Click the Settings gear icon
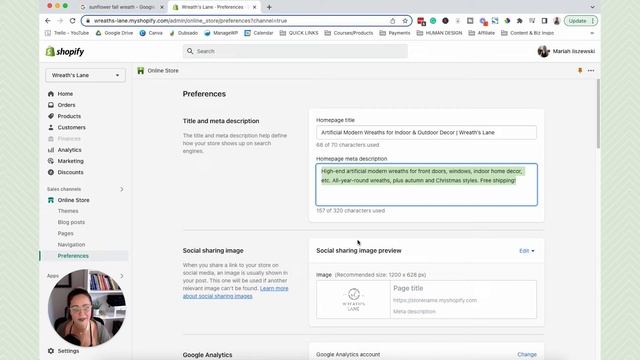Screen dimensions: 640x360 (x=51, y=351)
